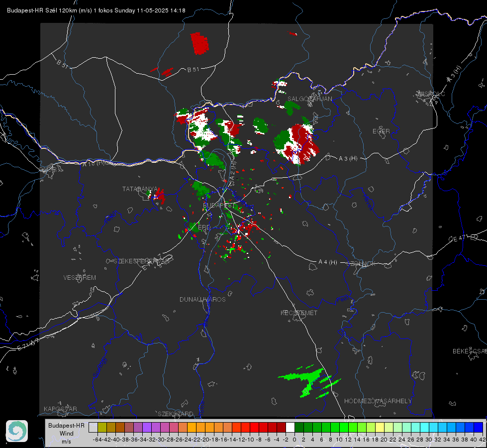The height and width of the screenshot is (448, 487).
Task: Select the KAPOSVAR city label
Action: 60,409
